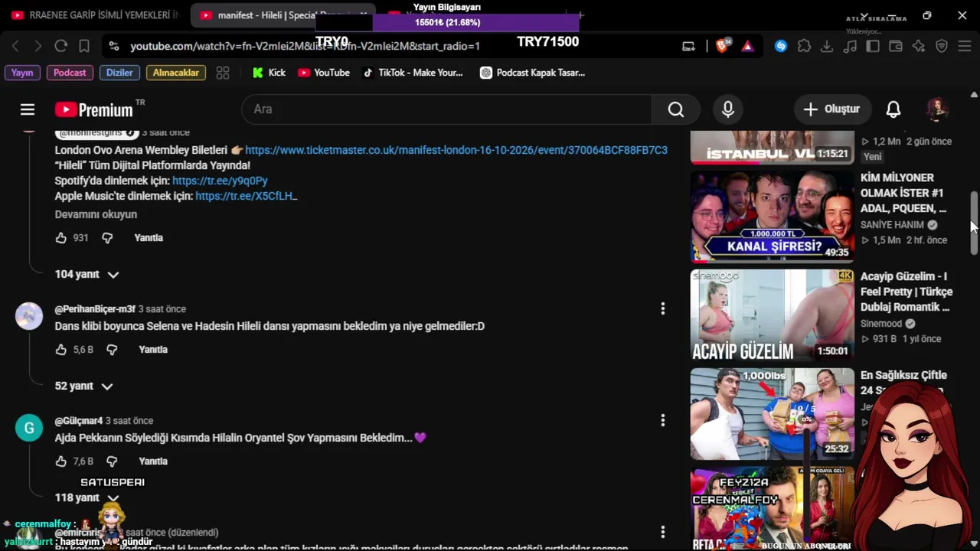Dislike the London Ovo Arena pinned comment
The image size is (980, 551).
click(107, 238)
